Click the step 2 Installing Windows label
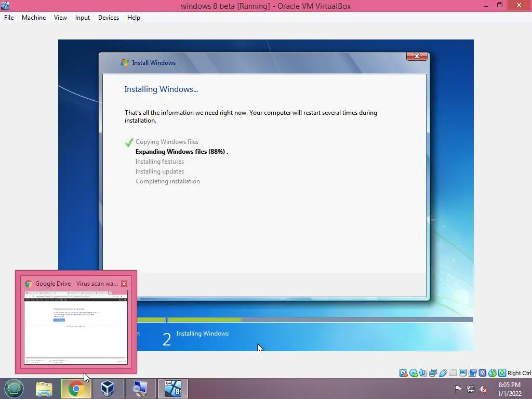The image size is (532, 399). point(203,334)
